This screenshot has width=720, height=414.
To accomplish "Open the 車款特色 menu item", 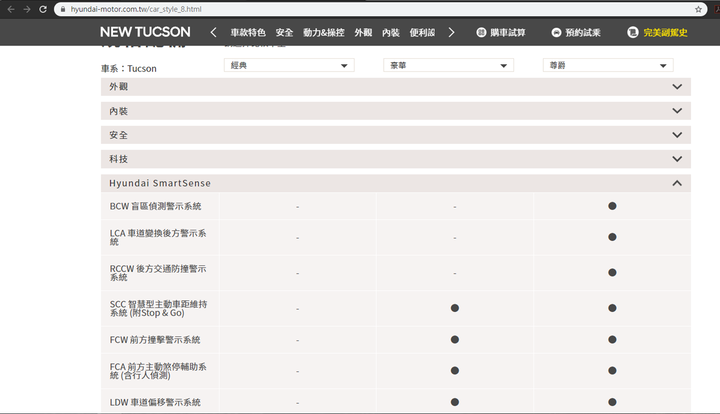I will (x=248, y=33).
